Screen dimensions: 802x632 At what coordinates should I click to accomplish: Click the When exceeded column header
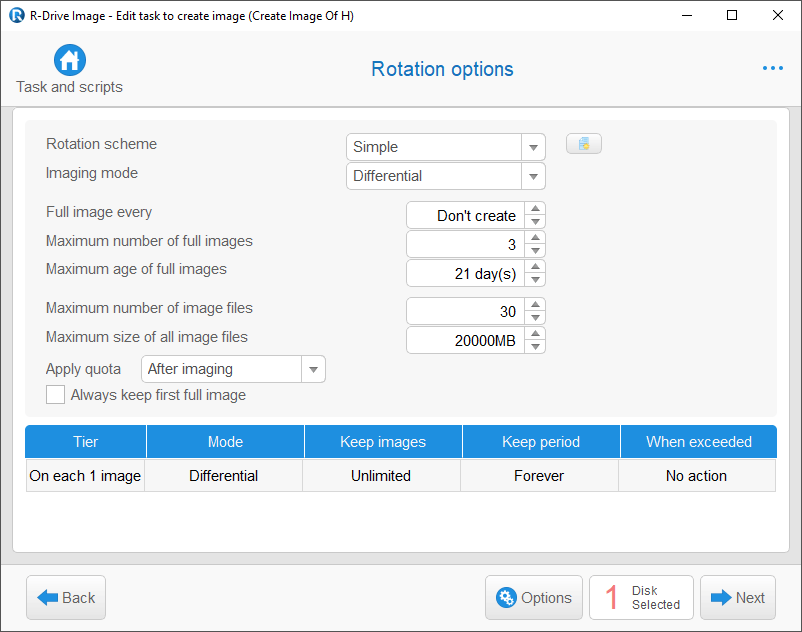tap(699, 442)
